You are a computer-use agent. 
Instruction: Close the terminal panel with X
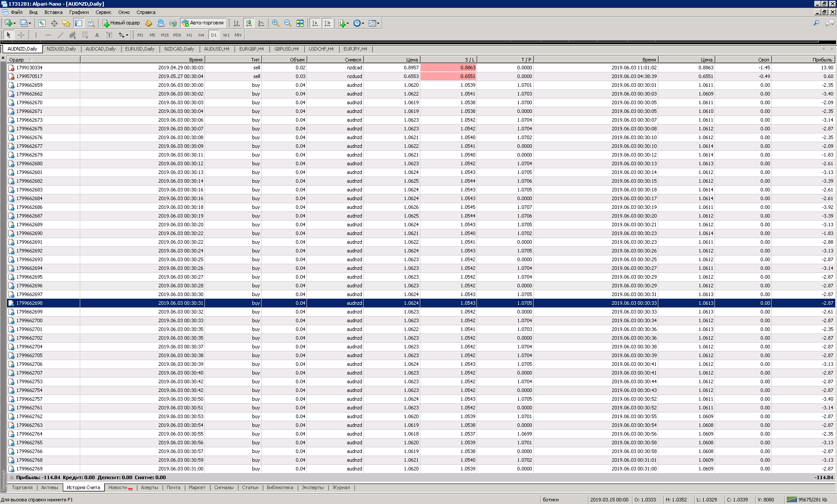(x=3, y=58)
